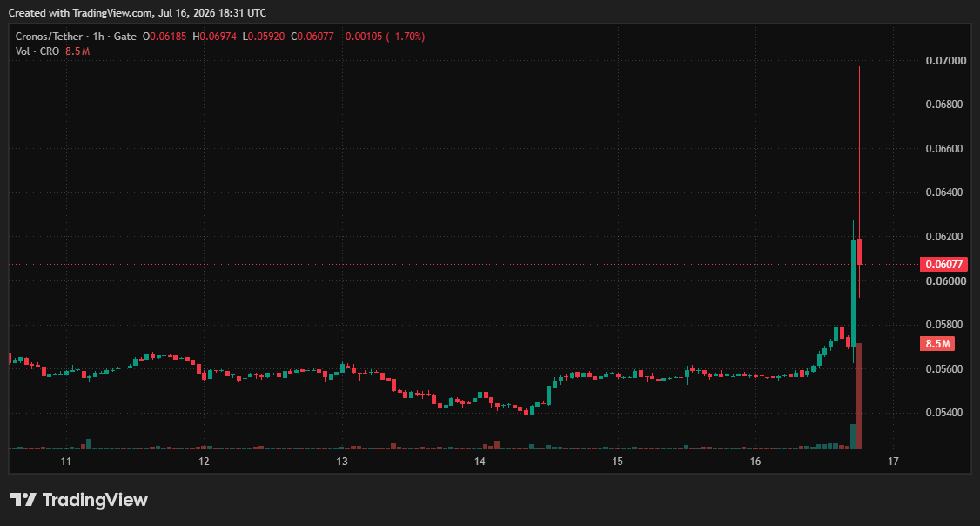Click the 0.06600 price axis label

coord(944,149)
